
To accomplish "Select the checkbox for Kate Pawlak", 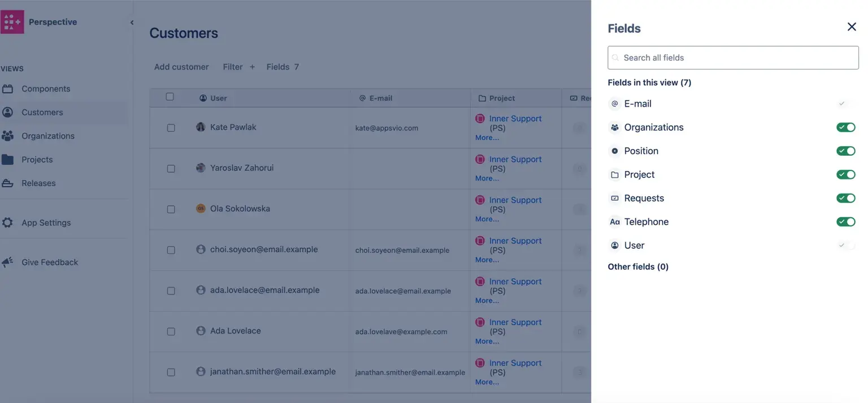I will click(171, 128).
